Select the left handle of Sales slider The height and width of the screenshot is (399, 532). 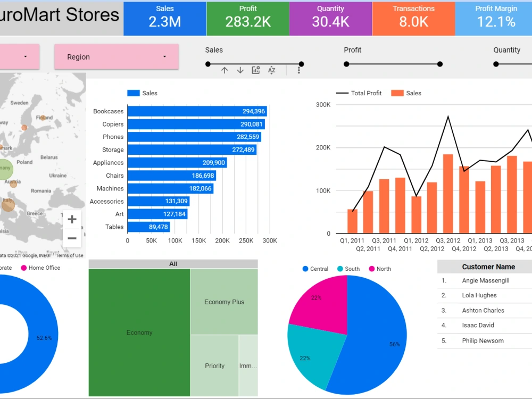pyautogui.click(x=208, y=64)
